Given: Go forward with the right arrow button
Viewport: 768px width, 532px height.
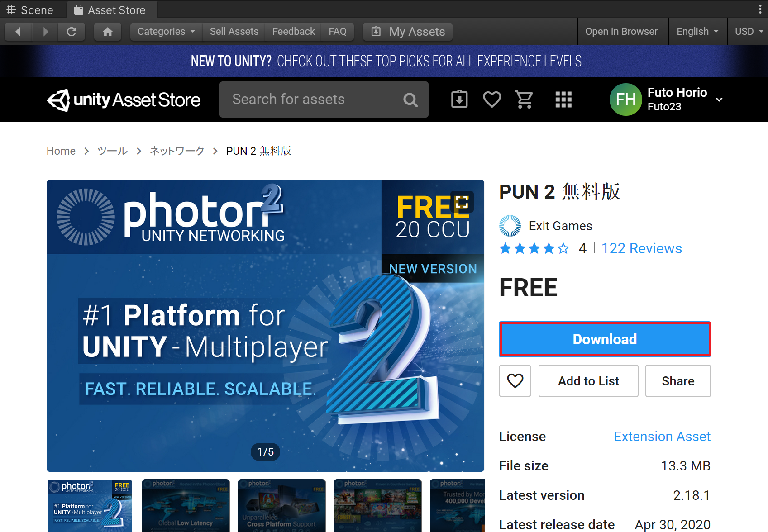Looking at the screenshot, I should (45, 32).
